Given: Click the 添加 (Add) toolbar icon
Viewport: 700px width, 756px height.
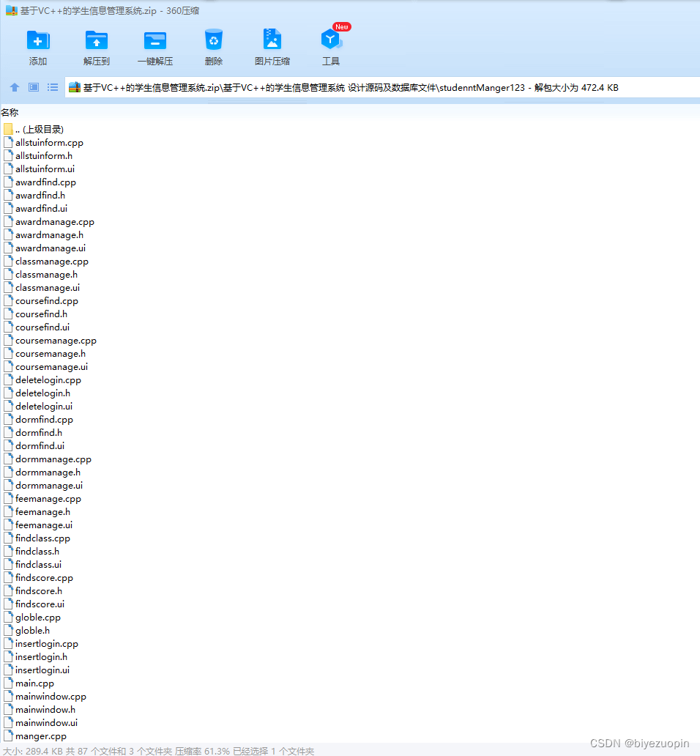Looking at the screenshot, I should [37, 40].
